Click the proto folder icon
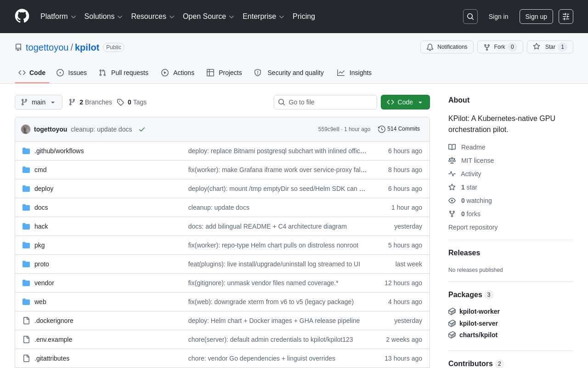 coord(26,264)
